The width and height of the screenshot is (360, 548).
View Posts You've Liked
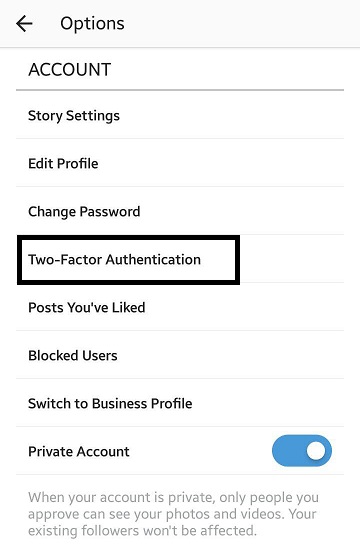click(x=180, y=307)
